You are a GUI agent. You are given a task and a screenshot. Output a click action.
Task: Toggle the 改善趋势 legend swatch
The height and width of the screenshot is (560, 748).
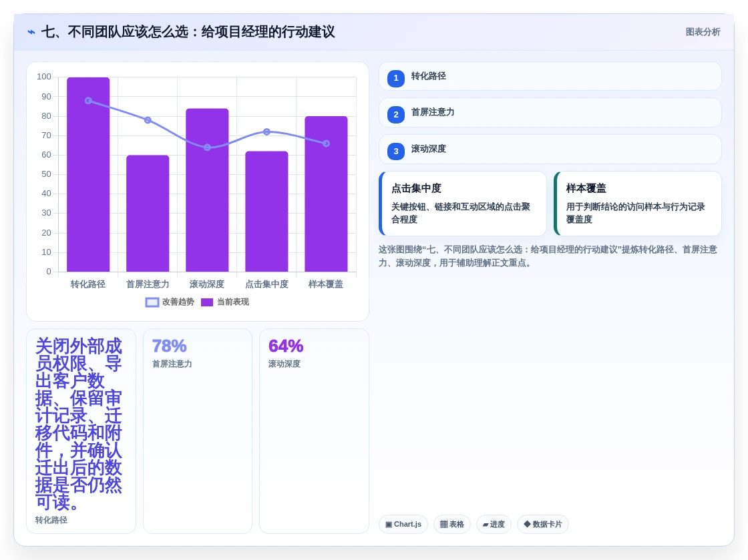click(152, 302)
